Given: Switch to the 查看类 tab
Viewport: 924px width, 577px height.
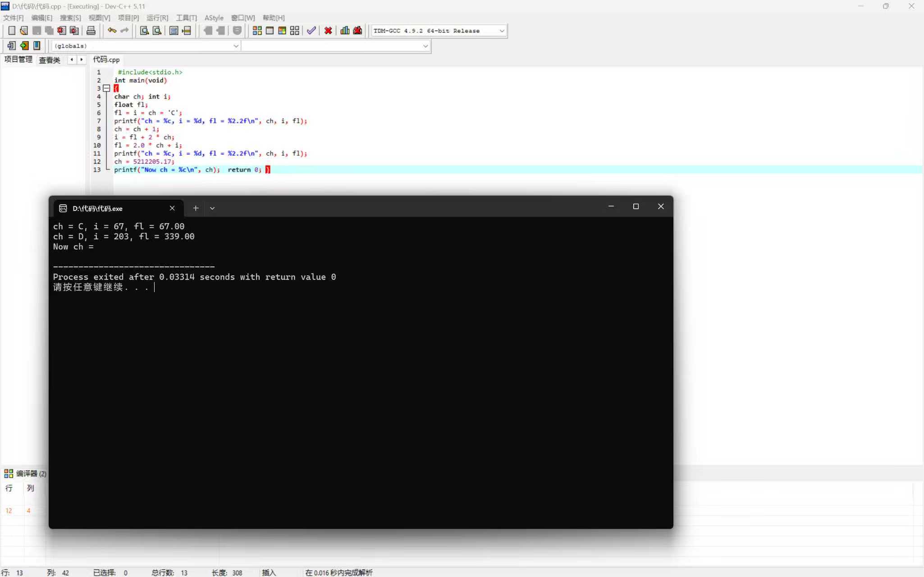Looking at the screenshot, I should click(49, 60).
